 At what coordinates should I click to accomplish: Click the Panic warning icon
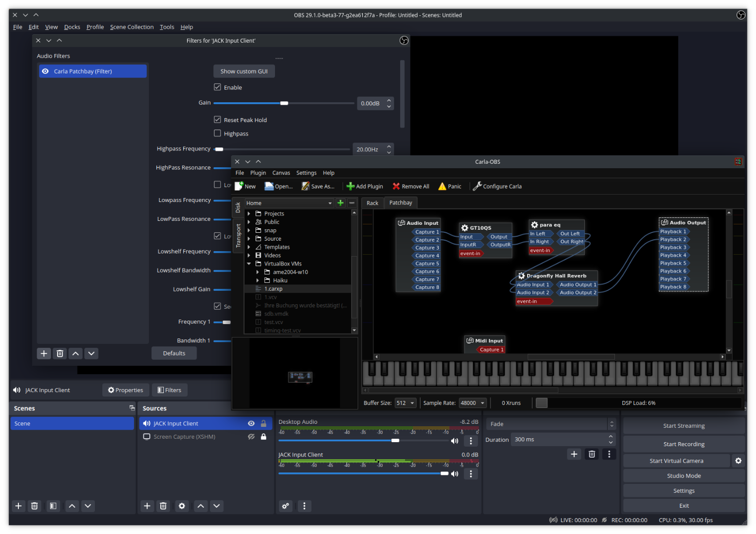coord(442,186)
